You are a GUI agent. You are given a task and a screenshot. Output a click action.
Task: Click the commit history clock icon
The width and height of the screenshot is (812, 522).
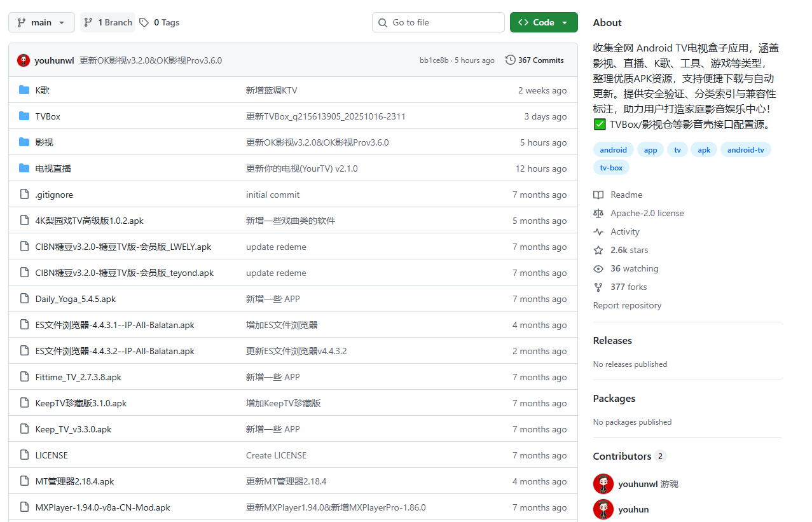click(510, 59)
